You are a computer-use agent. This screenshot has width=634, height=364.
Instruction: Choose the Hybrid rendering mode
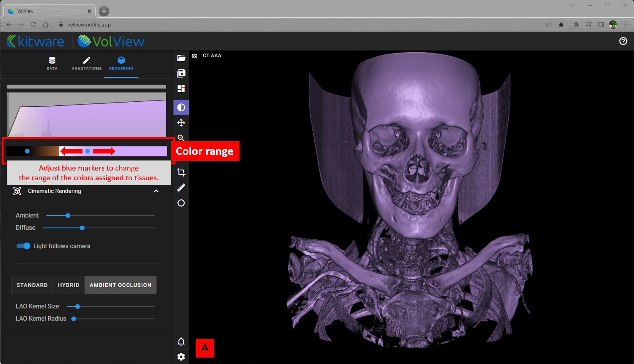pos(69,285)
